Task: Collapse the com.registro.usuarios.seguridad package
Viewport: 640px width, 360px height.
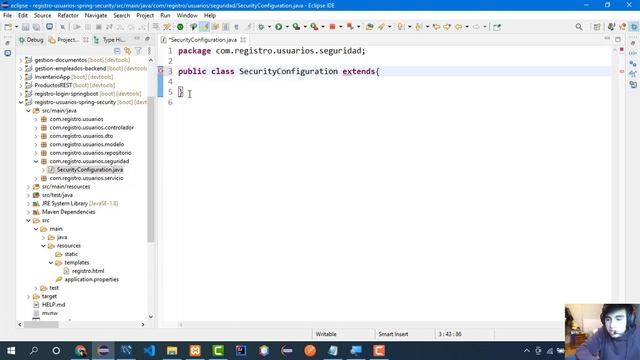Action: 36,161
